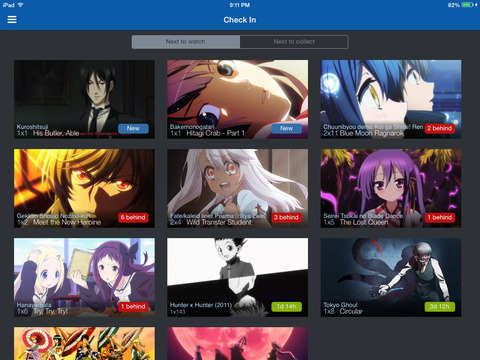
Task: Tap the 3 behind badge
Action: pos(286,217)
